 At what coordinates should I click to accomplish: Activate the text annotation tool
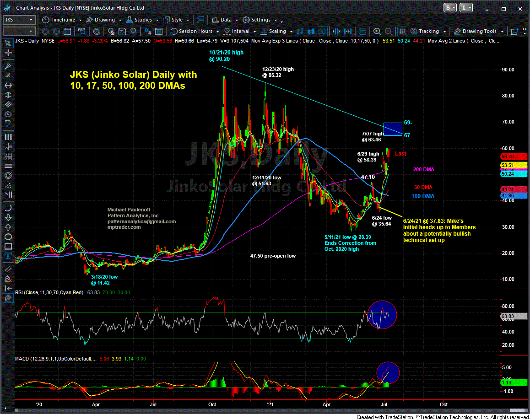click(x=8, y=256)
